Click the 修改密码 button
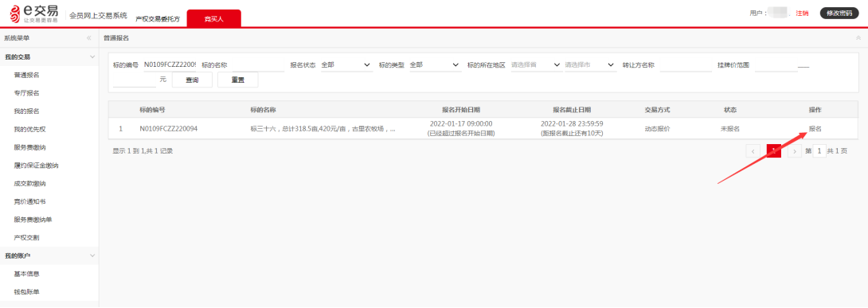 [x=839, y=14]
